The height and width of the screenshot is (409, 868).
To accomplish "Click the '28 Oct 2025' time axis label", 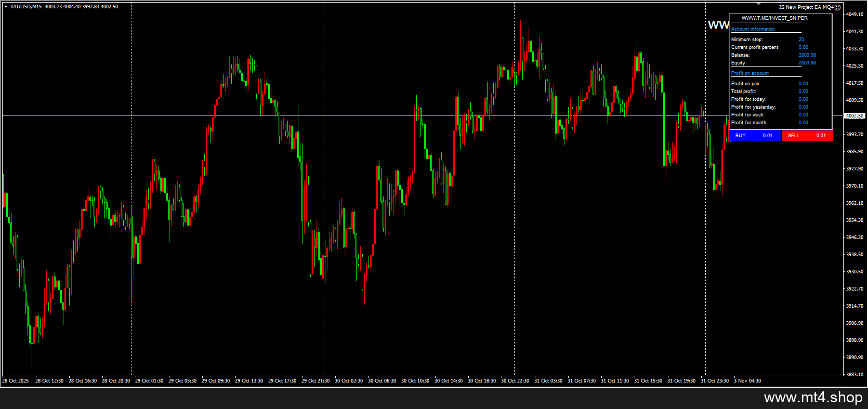I will pos(16,381).
